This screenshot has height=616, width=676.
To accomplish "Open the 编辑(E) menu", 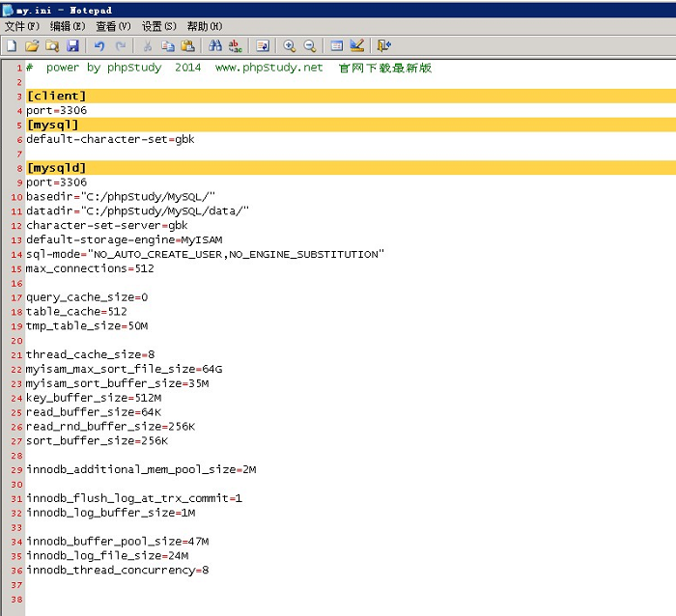I will click(68, 27).
